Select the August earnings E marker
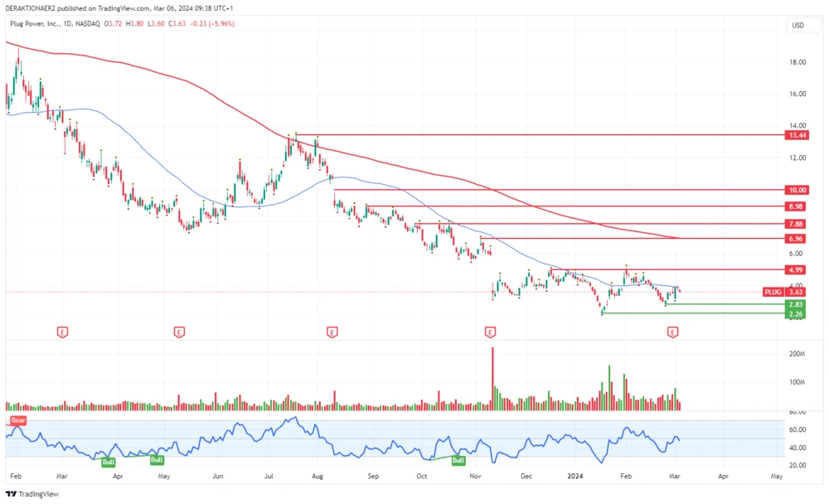The width and height of the screenshot is (829, 504). pos(332,332)
